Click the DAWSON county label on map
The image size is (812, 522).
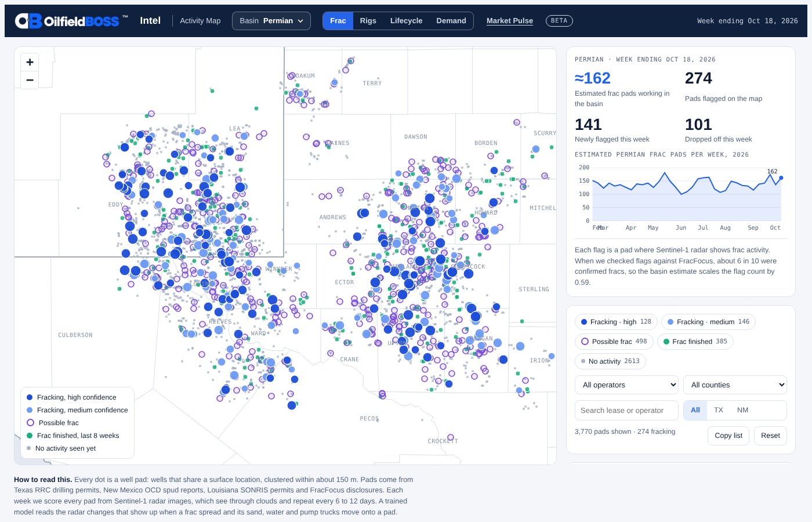pyautogui.click(x=416, y=137)
